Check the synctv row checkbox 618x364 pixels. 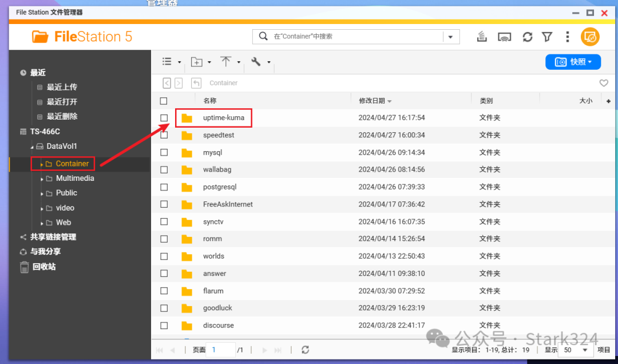point(164,221)
